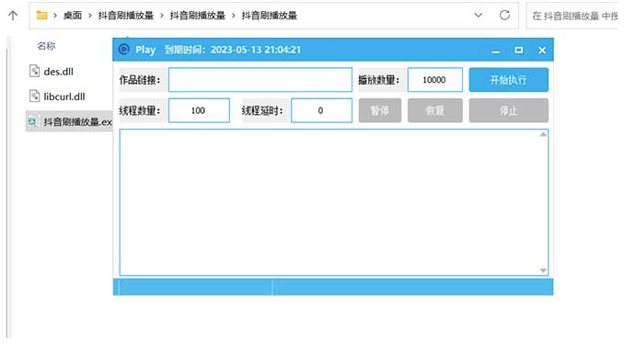
Task: Expand chevron after 桌面 breadcrumb
Action: pyautogui.click(x=90, y=16)
